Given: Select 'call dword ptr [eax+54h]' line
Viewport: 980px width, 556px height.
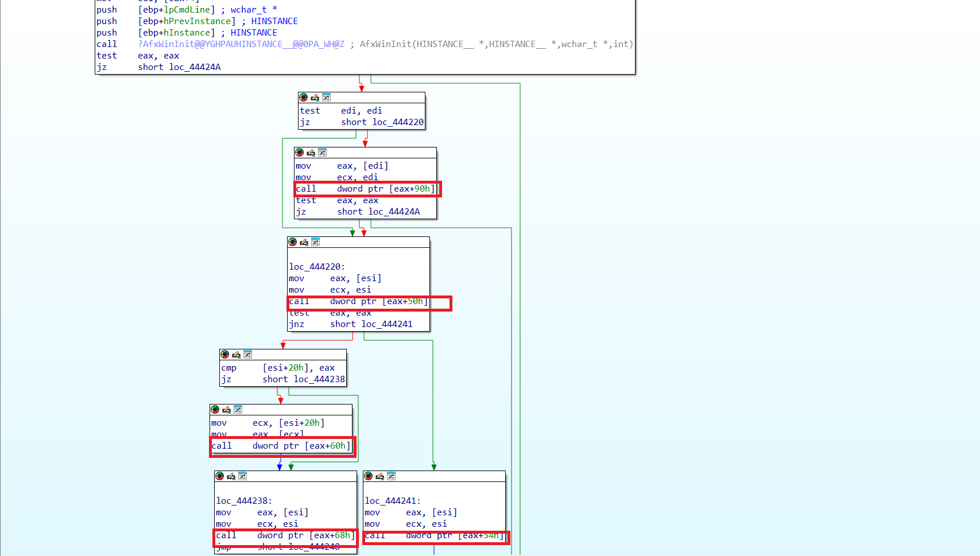Looking at the screenshot, I should pos(435,535).
